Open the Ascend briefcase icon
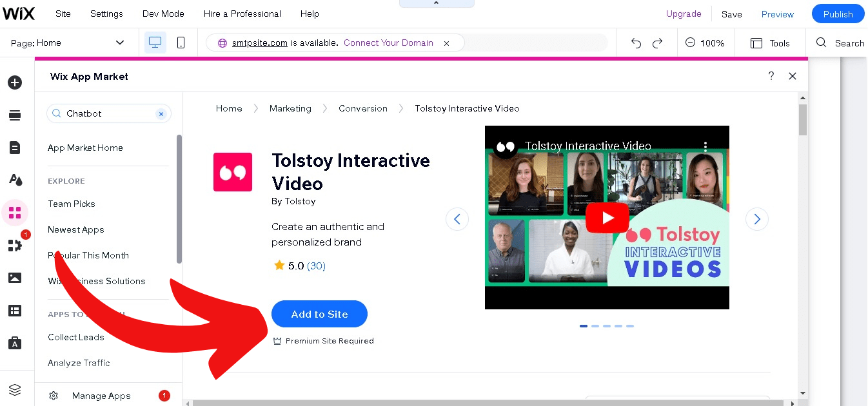The height and width of the screenshot is (406, 868). [x=15, y=343]
